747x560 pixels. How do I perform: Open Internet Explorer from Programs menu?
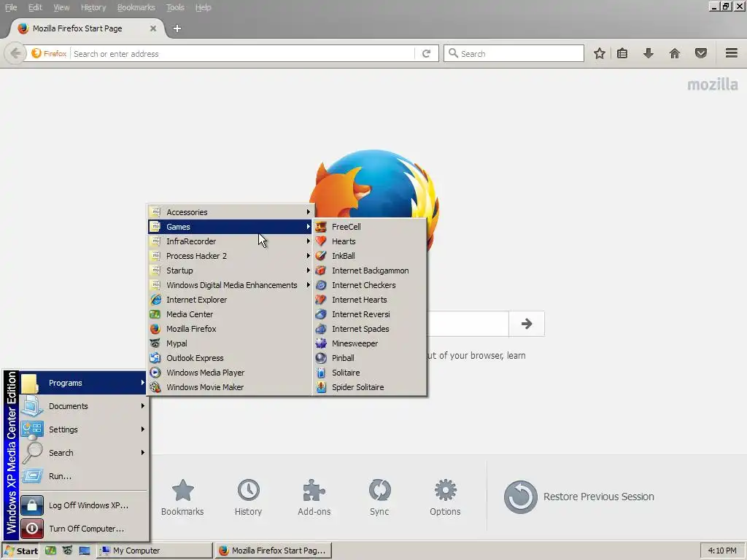(230, 300)
